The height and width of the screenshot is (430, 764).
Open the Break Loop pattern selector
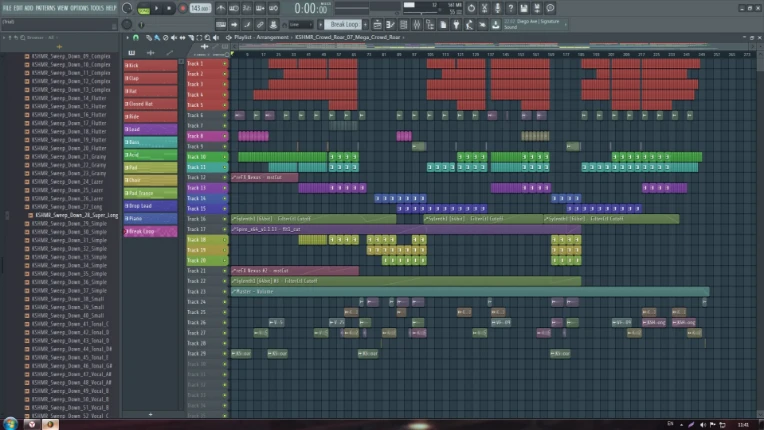(x=344, y=24)
